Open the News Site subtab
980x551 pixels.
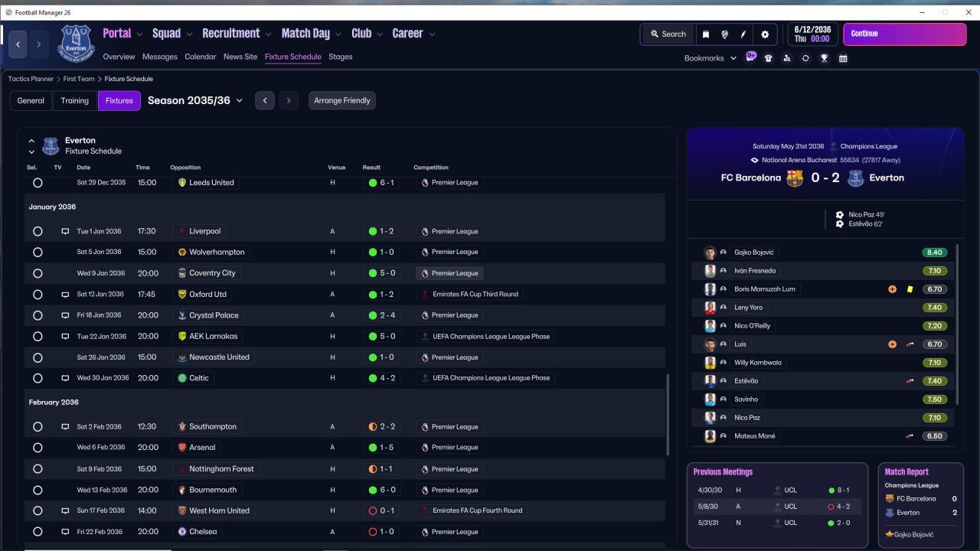(x=240, y=57)
